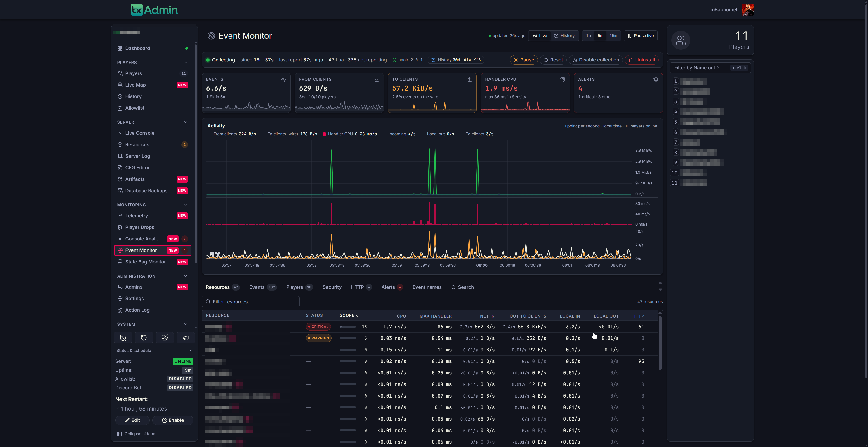Focus the Filter resources input
The width and height of the screenshot is (868, 447).
[250, 302]
